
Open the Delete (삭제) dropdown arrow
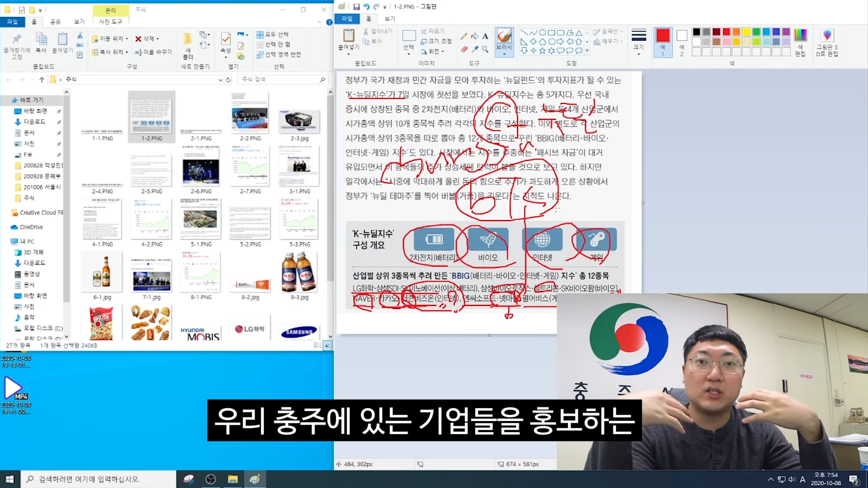tap(157, 39)
